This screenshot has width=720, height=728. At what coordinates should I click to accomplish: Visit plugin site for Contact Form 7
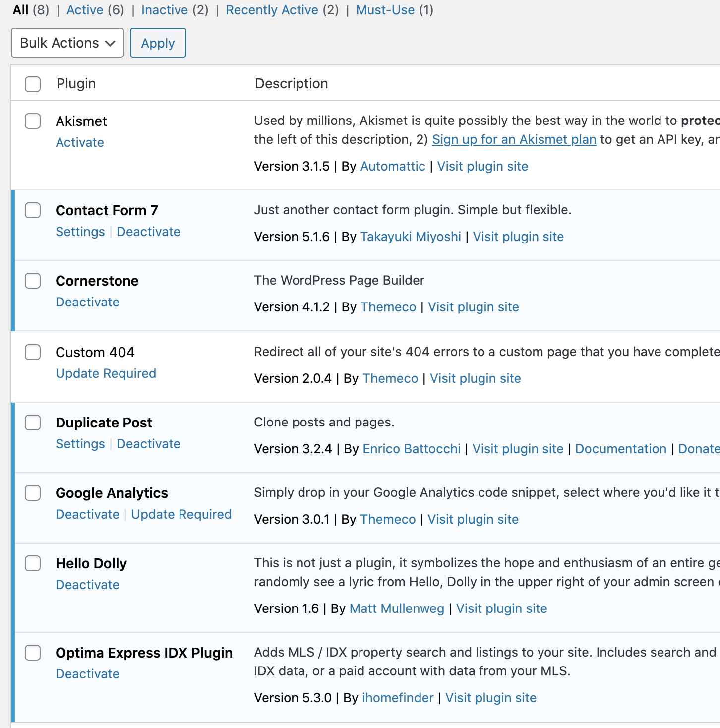pyautogui.click(x=518, y=237)
